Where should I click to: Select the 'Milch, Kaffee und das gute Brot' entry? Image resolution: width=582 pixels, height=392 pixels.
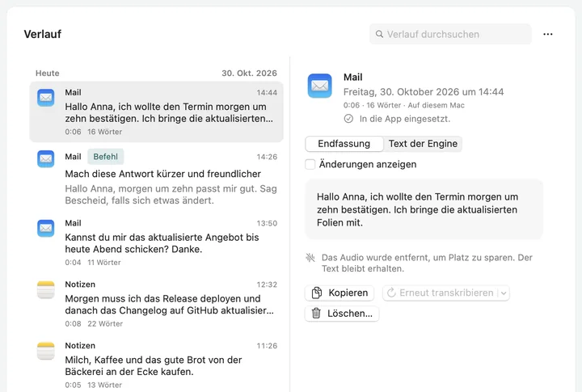pos(156,365)
